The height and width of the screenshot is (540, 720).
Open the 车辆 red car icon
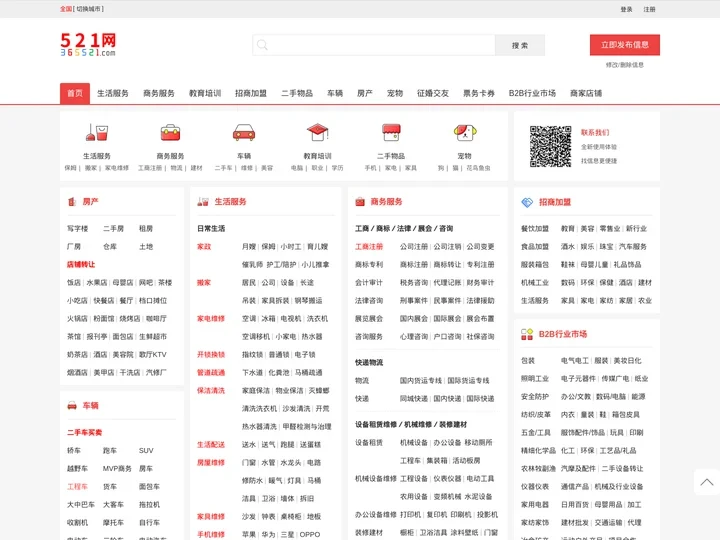244,132
